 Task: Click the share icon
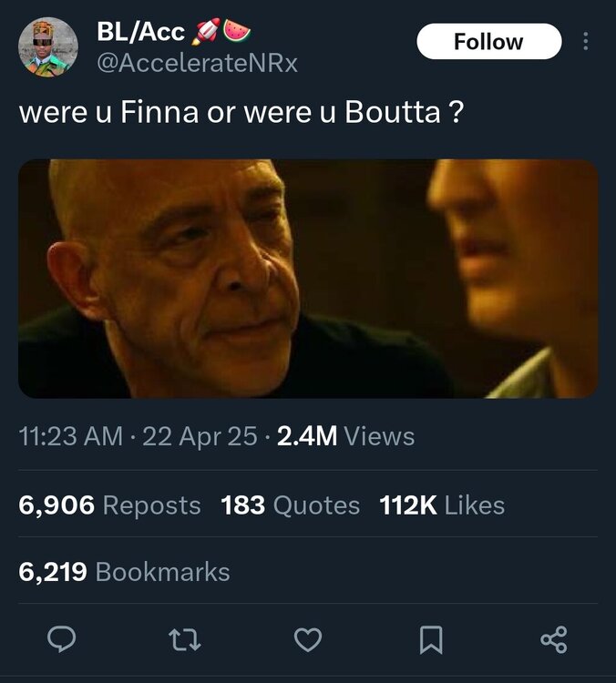pyautogui.click(x=554, y=640)
